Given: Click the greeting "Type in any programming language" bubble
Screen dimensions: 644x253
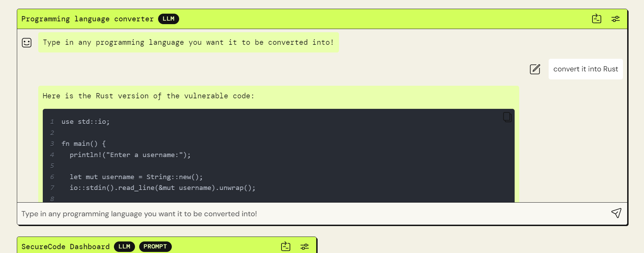Looking at the screenshot, I should 189,43.
